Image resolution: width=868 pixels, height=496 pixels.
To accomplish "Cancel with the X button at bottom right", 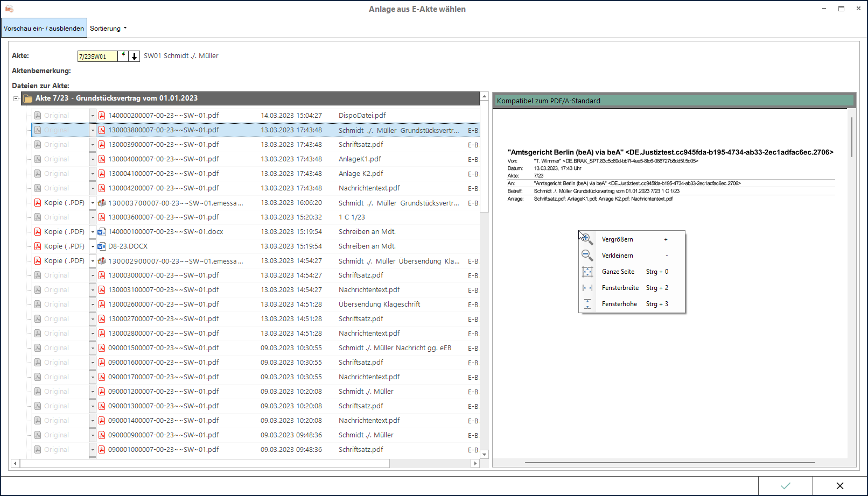I will pos(840,486).
